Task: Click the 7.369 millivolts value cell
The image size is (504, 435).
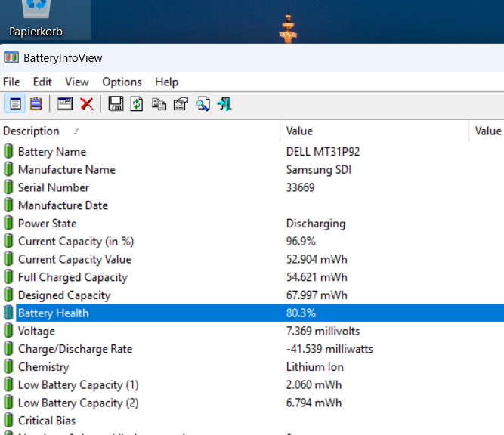Action: click(x=323, y=332)
